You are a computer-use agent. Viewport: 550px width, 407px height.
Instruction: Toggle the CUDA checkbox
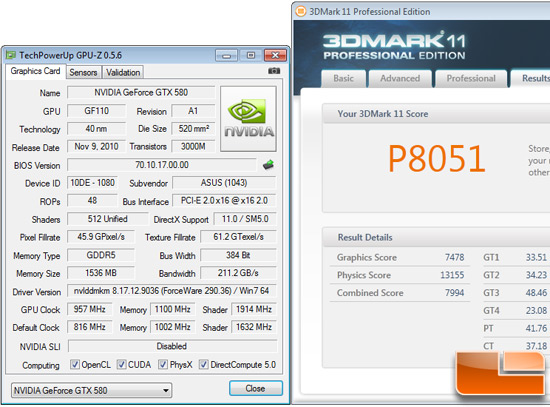(x=121, y=365)
